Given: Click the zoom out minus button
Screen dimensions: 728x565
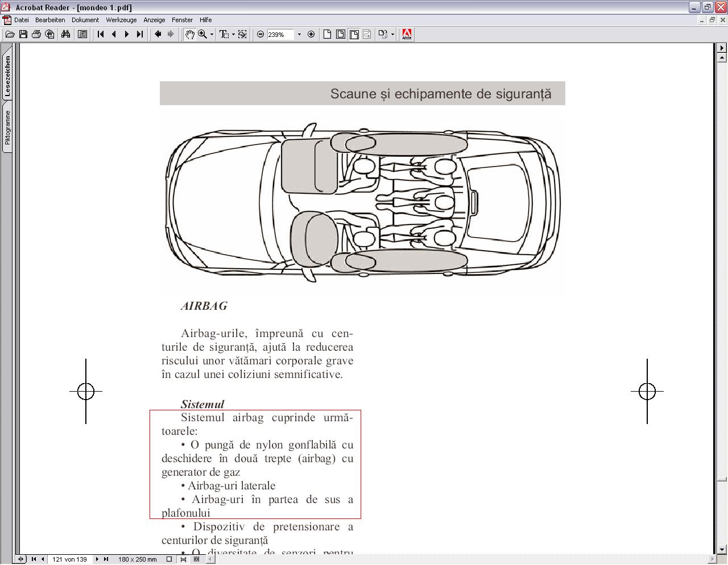Looking at the screenshot, I should [x=260, y=35].
